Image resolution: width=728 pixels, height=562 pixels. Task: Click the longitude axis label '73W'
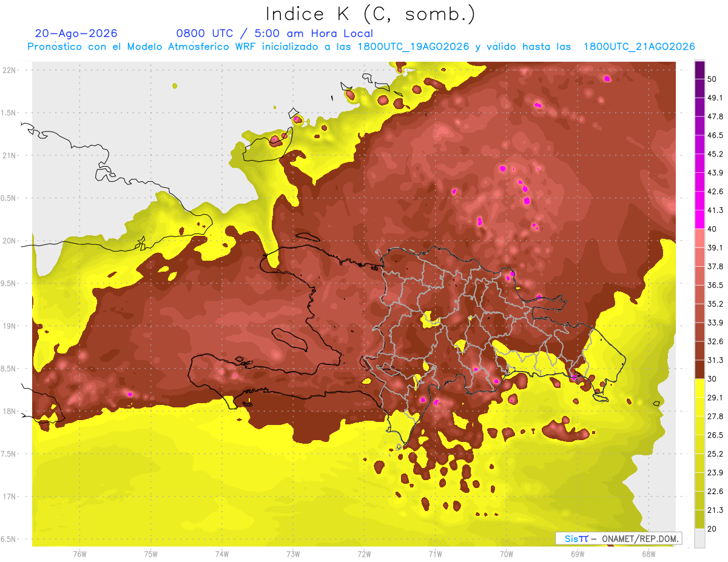[293, 554]
